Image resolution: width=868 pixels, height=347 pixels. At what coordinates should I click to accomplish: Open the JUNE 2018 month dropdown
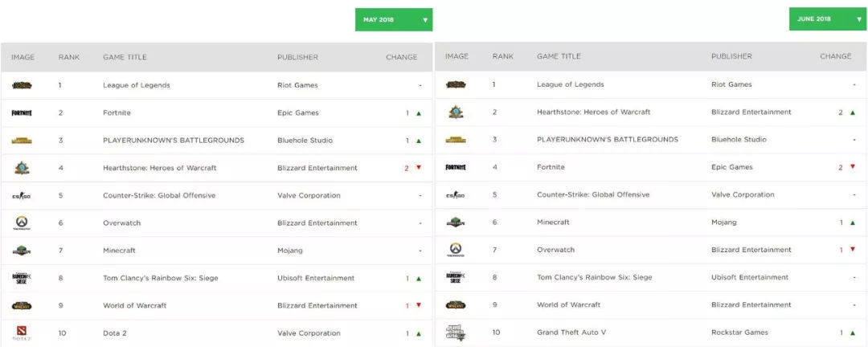click(828, 18)
